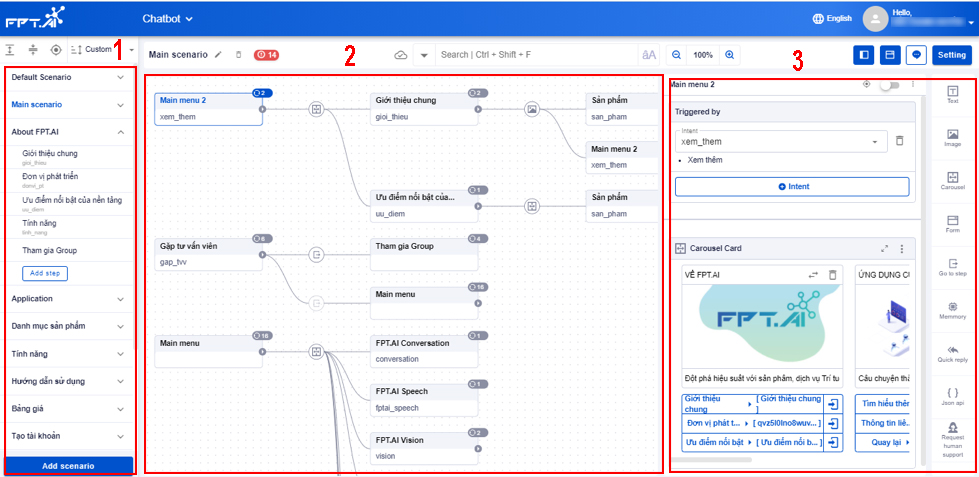The height and width of the screenshot is (477, 979).
Task: Click the add Intent button
Action: point(792,187)
